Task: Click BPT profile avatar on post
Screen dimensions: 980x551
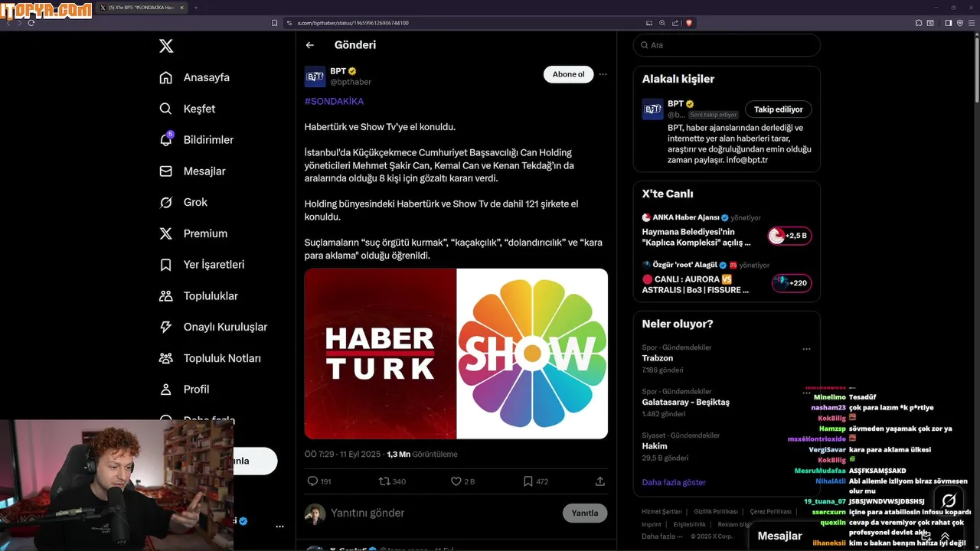Action: coord(315,77)
